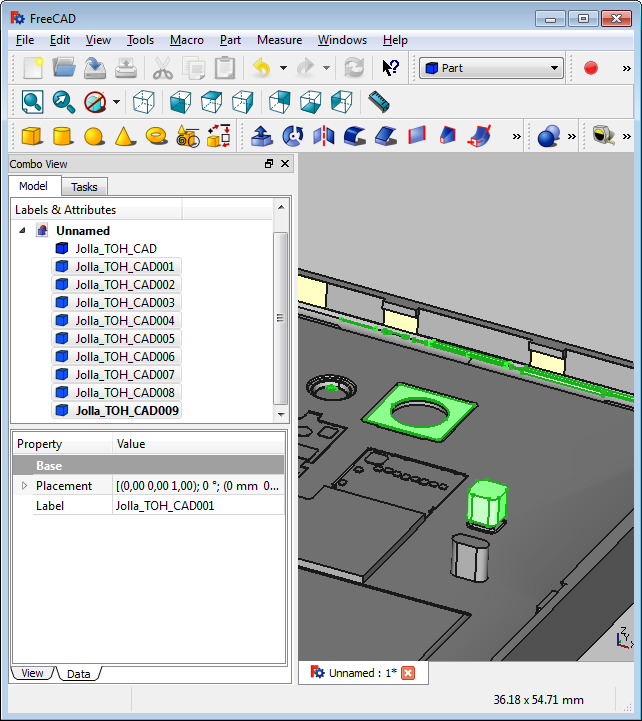Click the Print icon in the toolbar
Viewport: 642px width, 721px height.
point(126,68)
